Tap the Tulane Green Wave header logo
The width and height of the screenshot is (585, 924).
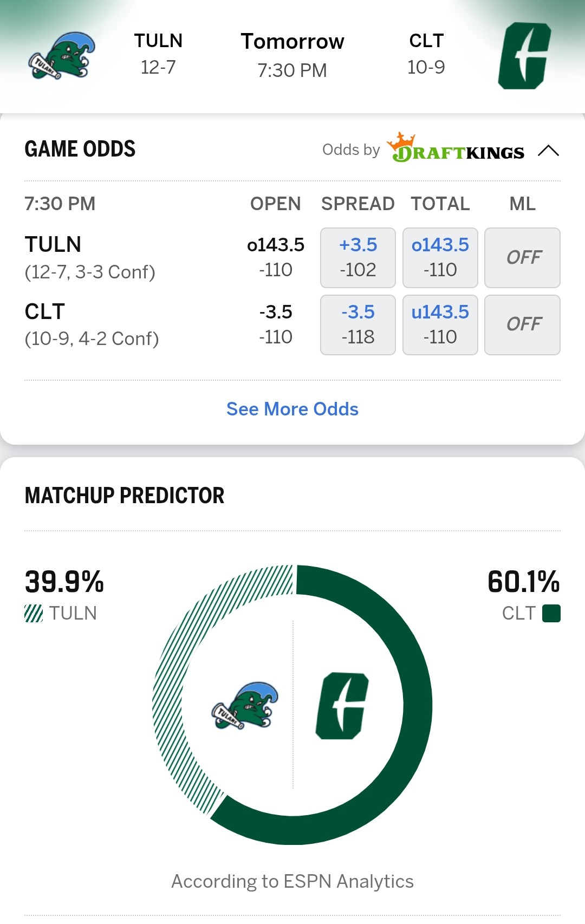tap(62, 56)
